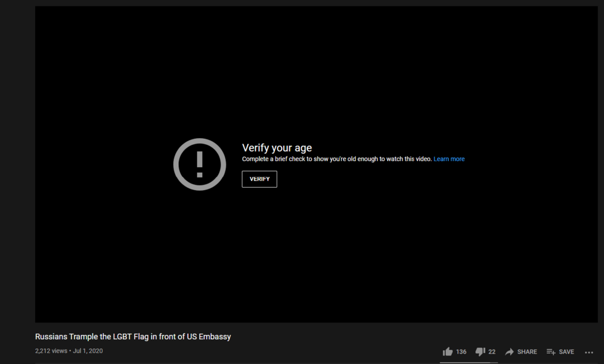Click the SAVE text label

pyautogui.click(x=567, y=352)
